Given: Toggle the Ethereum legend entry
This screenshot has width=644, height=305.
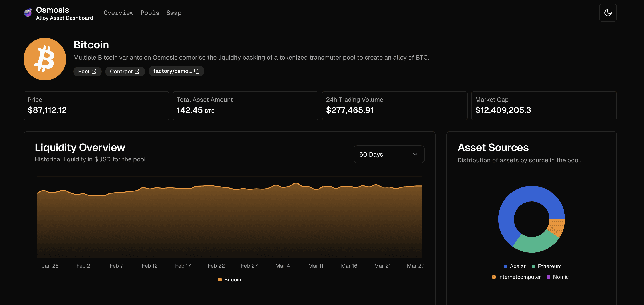Looking at the screenshot, I should click(x=546, y=266).
